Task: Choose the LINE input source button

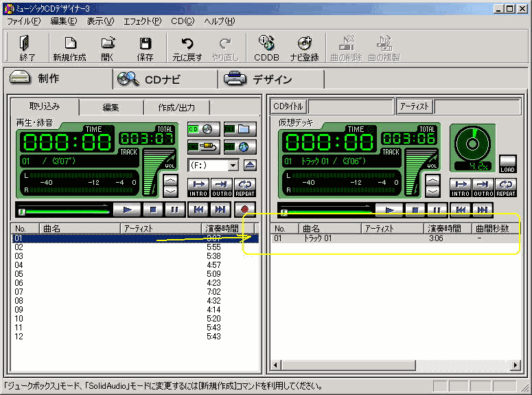Action: tap(203, 147)
